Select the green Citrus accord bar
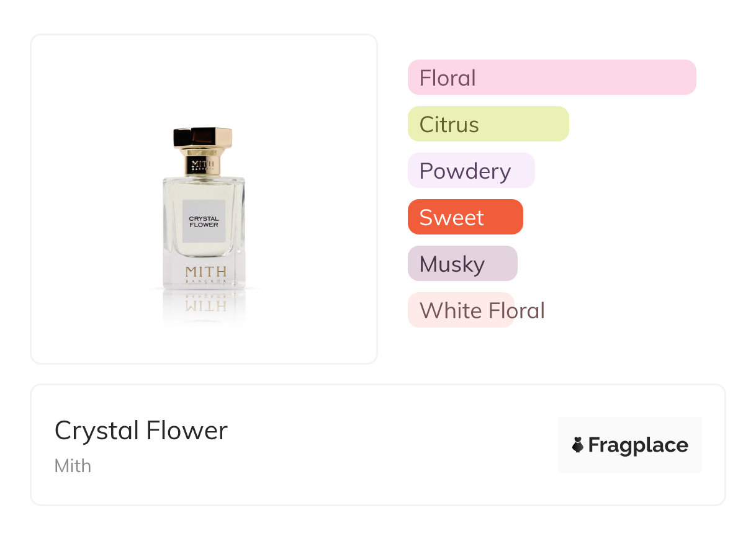This screenshot has width=756, height=536. pos(488,124)
